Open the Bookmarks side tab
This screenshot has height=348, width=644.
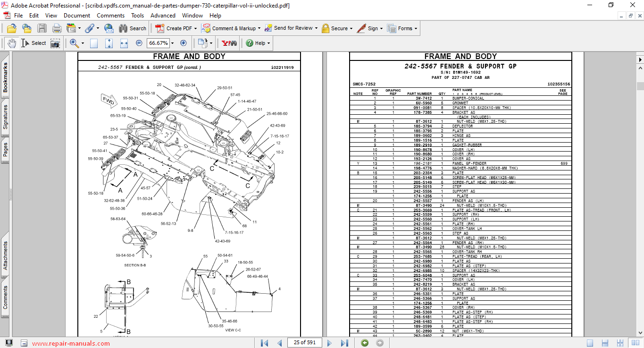6,78
